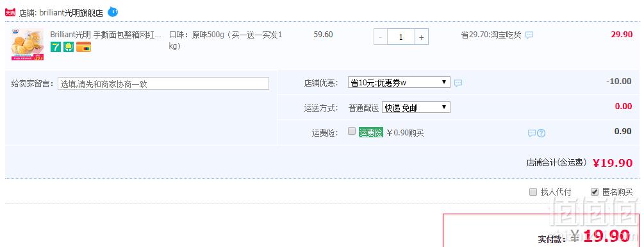
Task: Click the green 7-day return icon
Action: 56,47
